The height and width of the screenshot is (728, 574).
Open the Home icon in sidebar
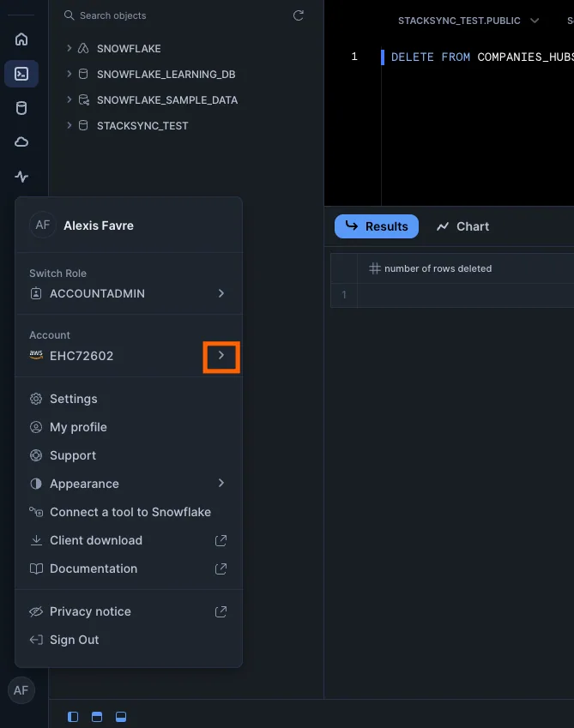click(x=21, y=39)
